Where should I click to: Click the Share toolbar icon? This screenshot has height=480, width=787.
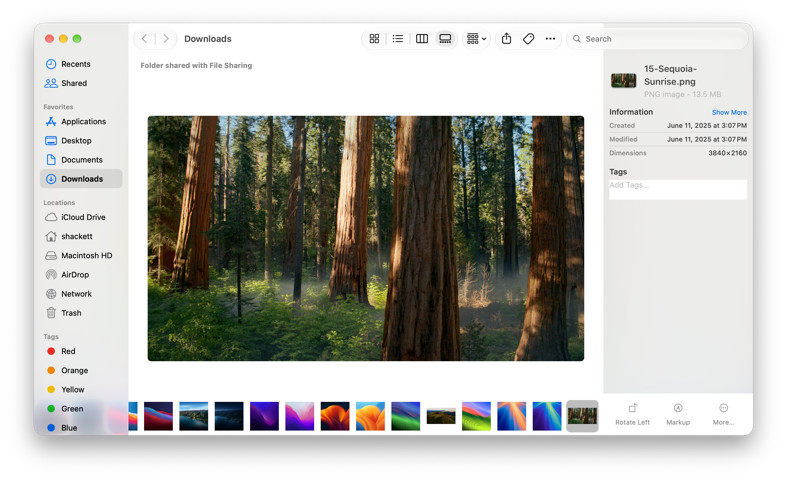pyautogui.click(x=506, y=39)
